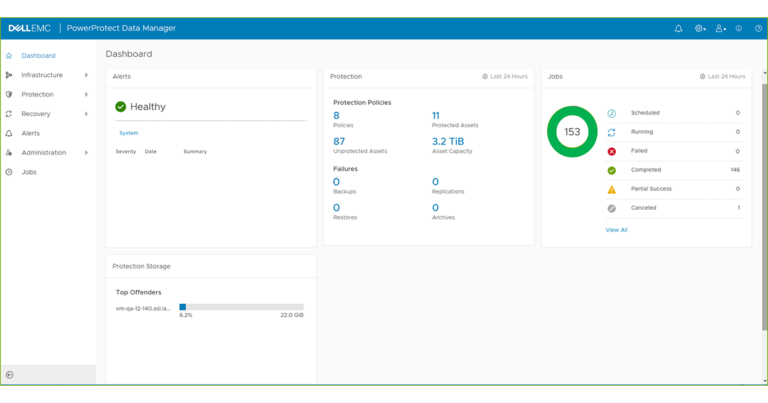This screenshot has height=403, width=768.
Task: Open Alerts from the sidebar
Action: [30, 133]
